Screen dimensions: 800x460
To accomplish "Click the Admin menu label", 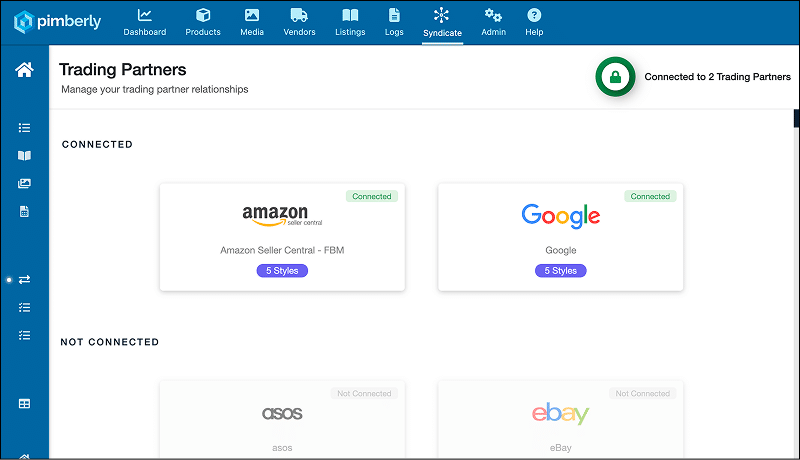I will click(493, 32).
